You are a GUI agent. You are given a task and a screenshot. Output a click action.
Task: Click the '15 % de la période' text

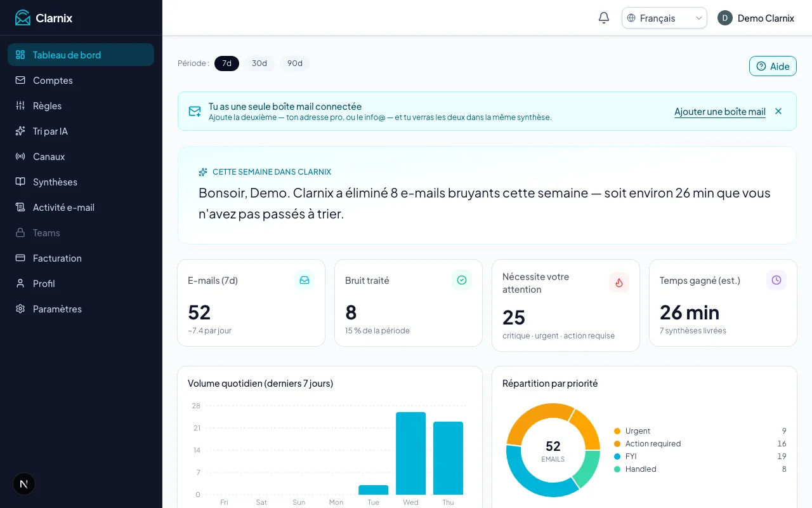click(377, 331)
